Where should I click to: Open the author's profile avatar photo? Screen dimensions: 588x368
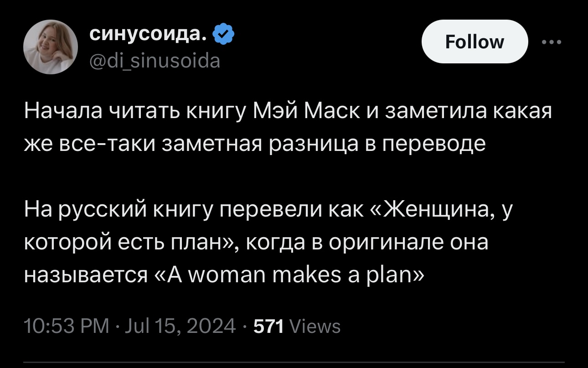[x=51, y=47]
